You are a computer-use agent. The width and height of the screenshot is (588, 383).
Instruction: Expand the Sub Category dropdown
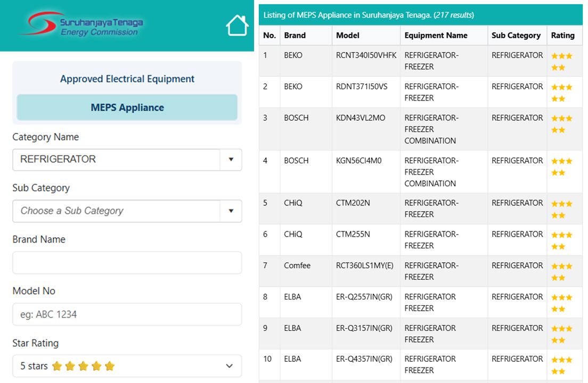click(231, 211)
